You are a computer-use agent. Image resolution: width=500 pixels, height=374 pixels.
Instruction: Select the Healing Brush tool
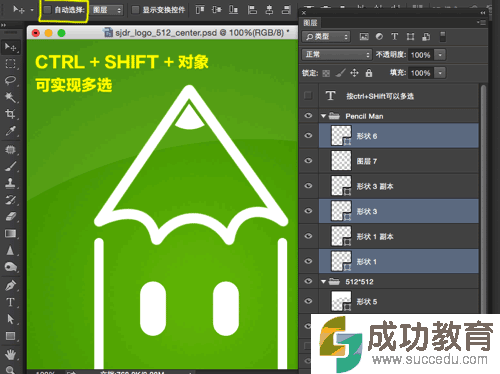(x=10, y=149)
